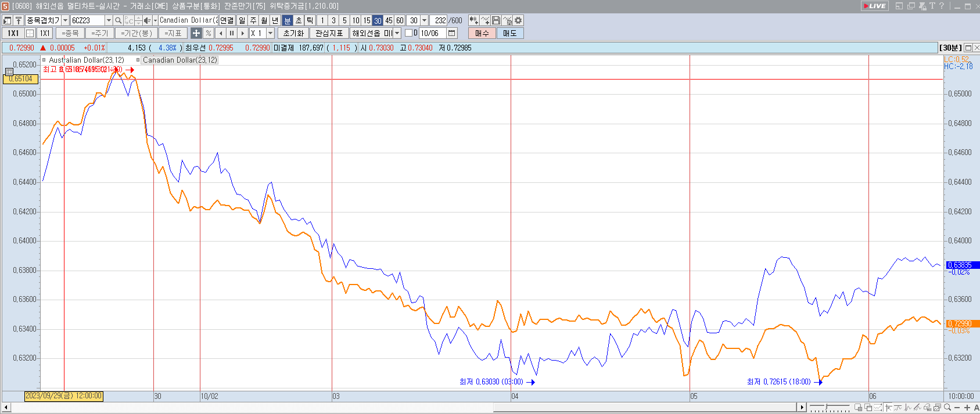The image size is (980, 414).
Task: Click the zoom magnifier icon in bottom toolbar
Action: point(947,408)
